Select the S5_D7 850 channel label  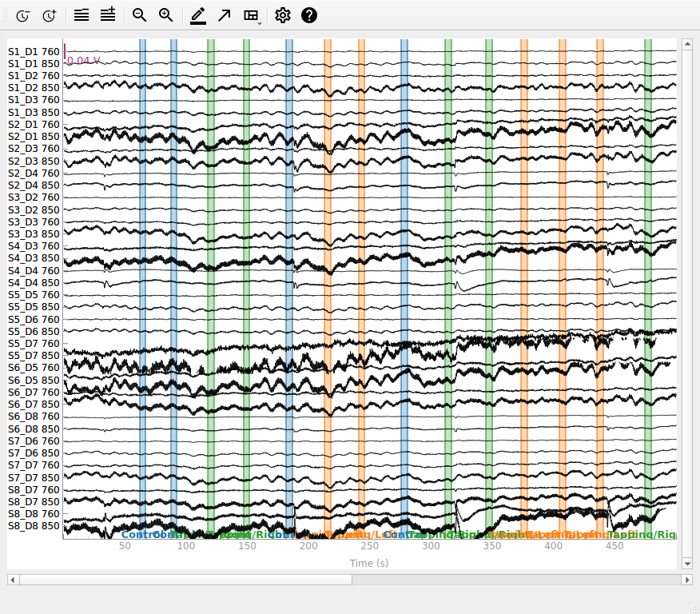[34, 356]
